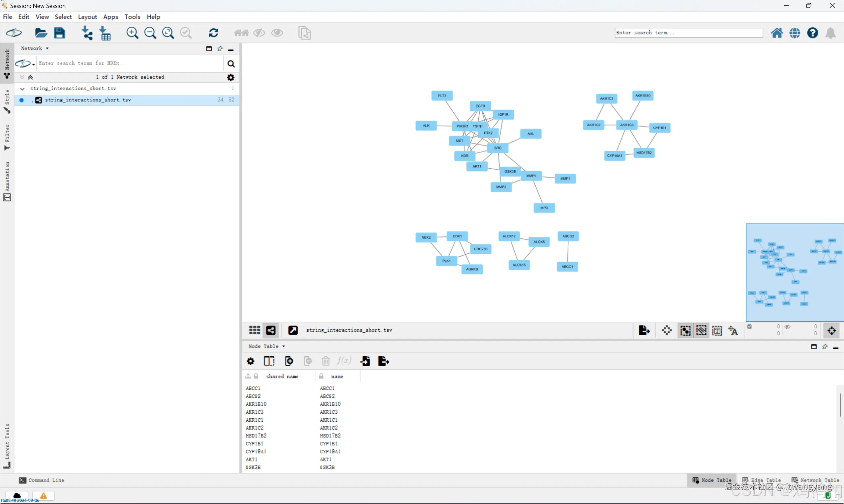Image resolution: width=844 pixels, height=504 pixels.
Task: Open the Node Table dropdown selector
Action: [x=267, y=346]
